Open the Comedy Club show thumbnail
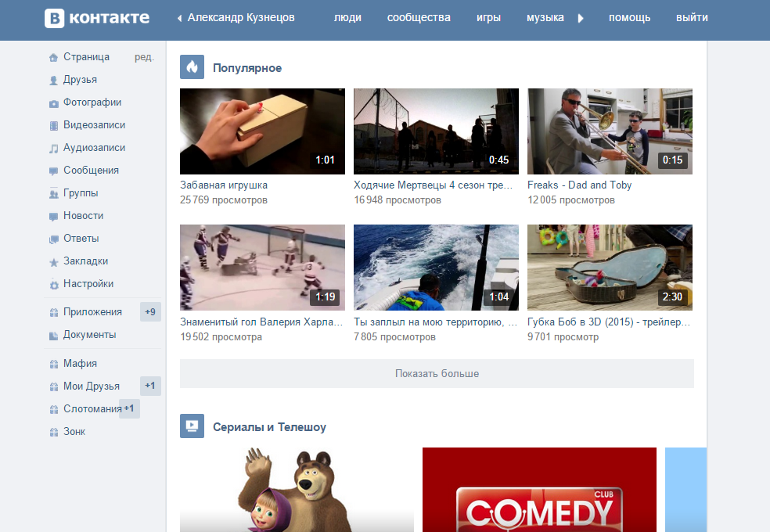This screenshot has height=532, width=770. 539,489
